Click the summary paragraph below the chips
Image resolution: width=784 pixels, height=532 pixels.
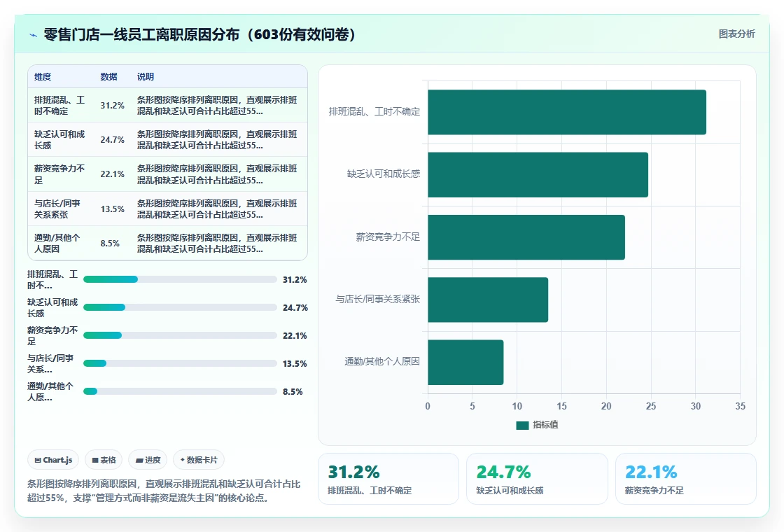pyautogui.click(x=164, y=491)
